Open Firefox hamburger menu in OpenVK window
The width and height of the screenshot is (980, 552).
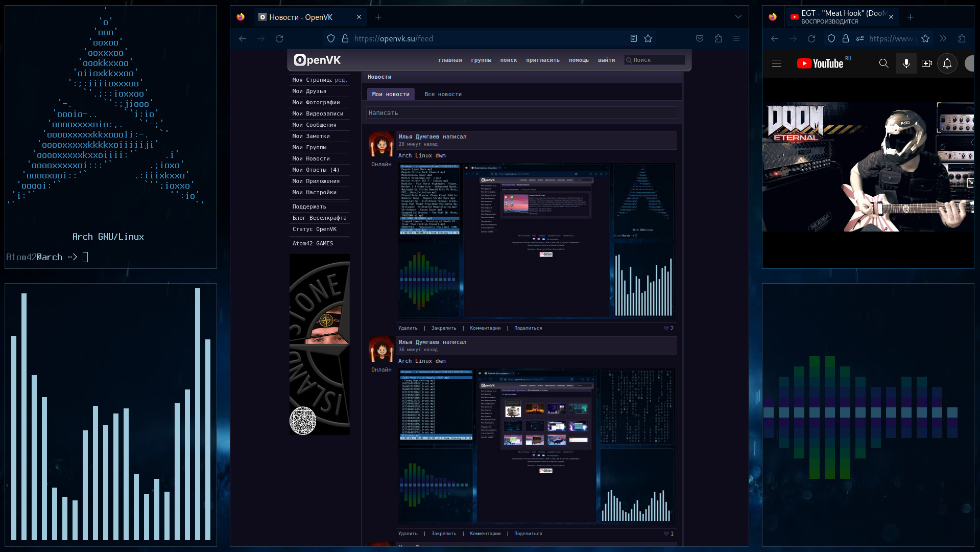pyautogui.click(x=736, y=39)
